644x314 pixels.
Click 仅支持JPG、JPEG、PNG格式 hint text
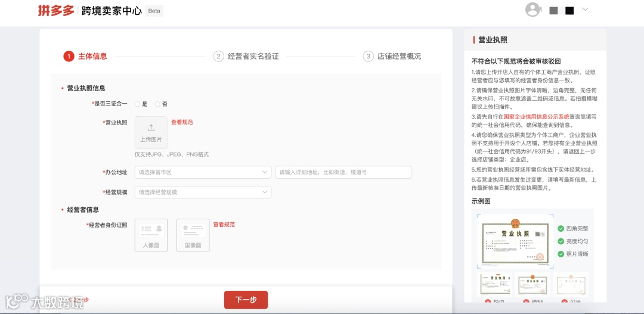pyautogui.click(x=172, y=155)
